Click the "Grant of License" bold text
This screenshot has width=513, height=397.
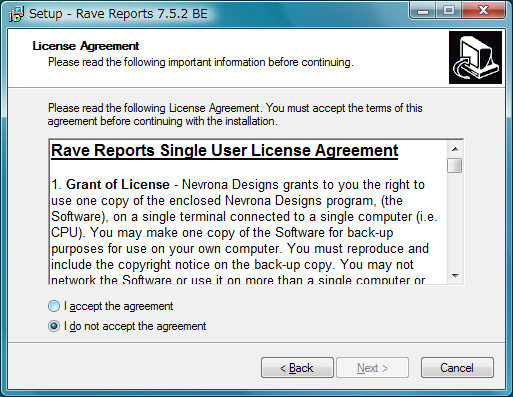point(118,185)
